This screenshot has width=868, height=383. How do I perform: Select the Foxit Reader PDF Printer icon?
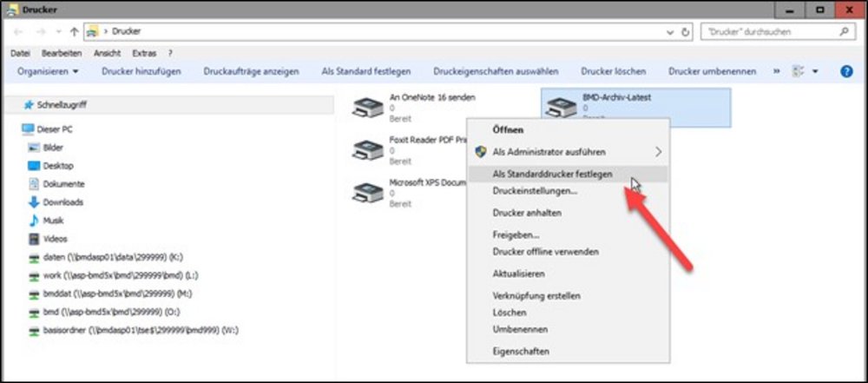coord(367,149)
